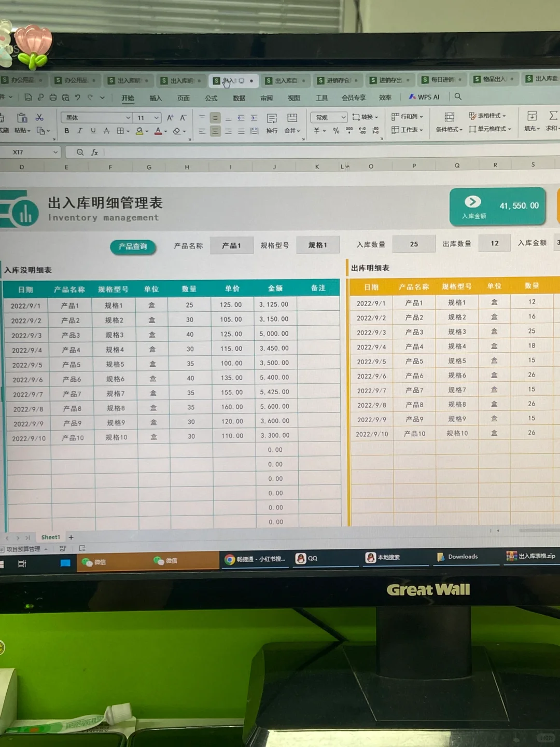
Task: Click the decrease decimal places icon
Action: (375, 131)
